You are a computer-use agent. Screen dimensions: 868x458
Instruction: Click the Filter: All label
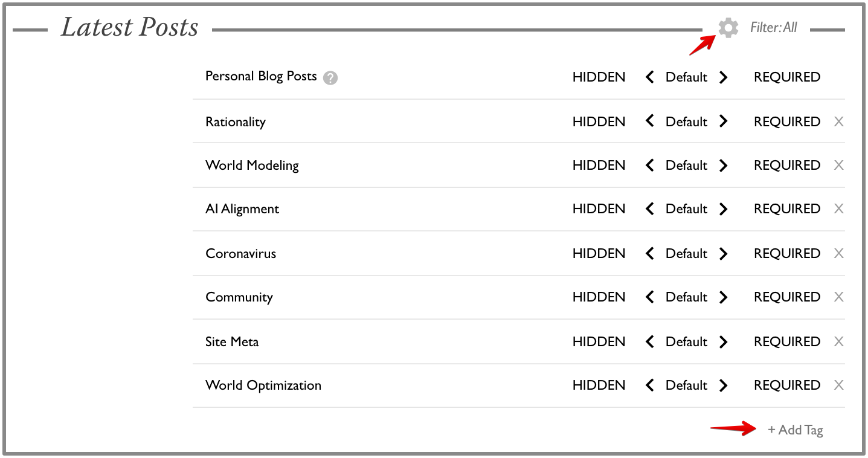coord(773,28)
